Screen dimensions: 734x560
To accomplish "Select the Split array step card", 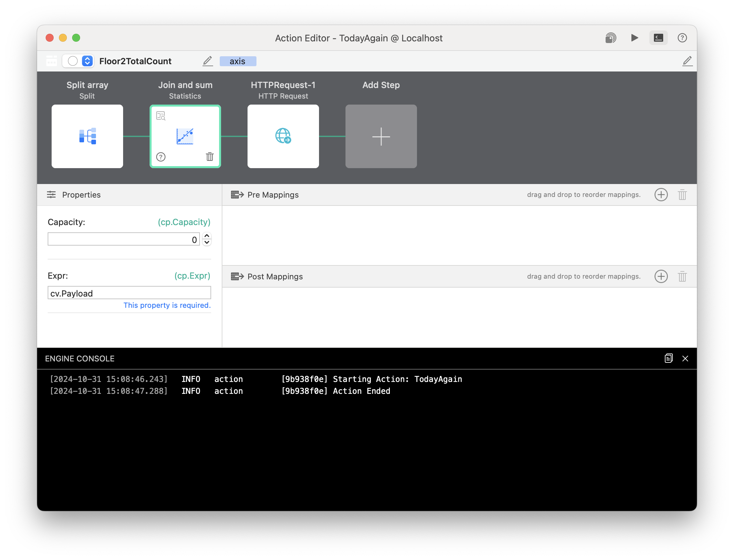I will 87,136.
